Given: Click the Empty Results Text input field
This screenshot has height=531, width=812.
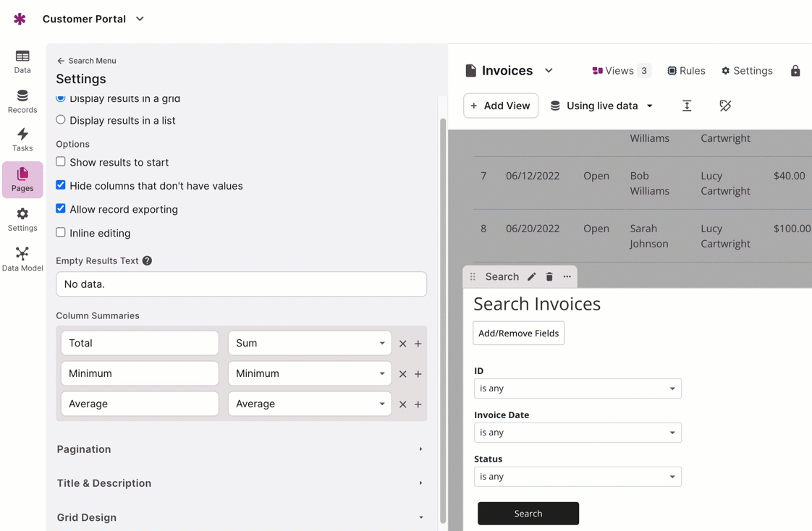Looking at the screenshot, I should point(241,284).
